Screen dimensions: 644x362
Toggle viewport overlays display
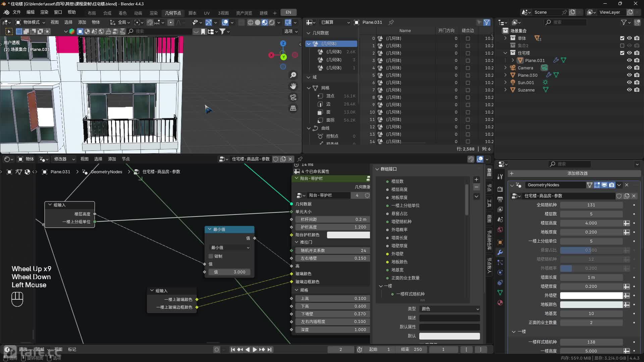click(x=225, y=22)
